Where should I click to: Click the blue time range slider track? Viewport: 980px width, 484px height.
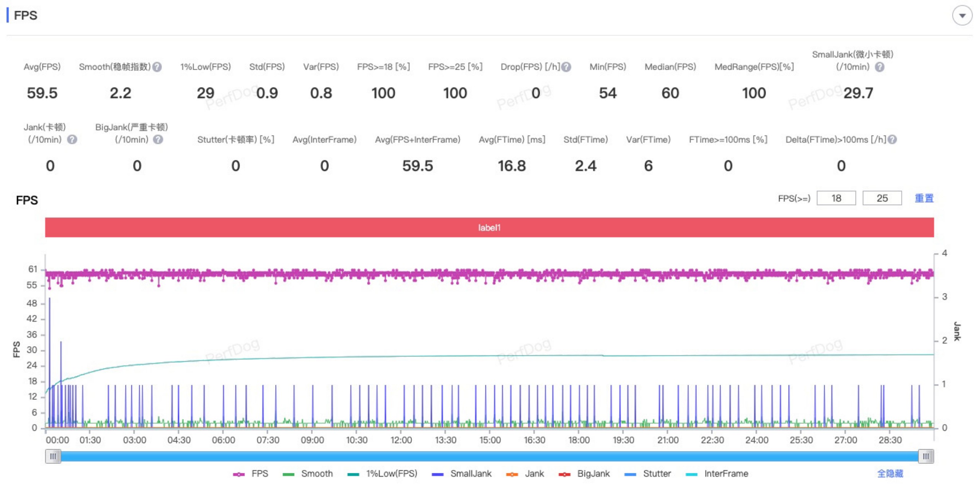[489, 456]
